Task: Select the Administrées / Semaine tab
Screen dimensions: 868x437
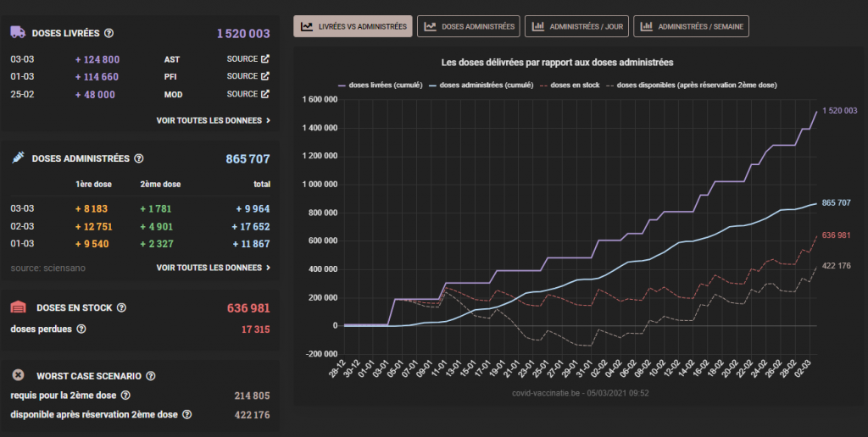Action: point(691,26)
